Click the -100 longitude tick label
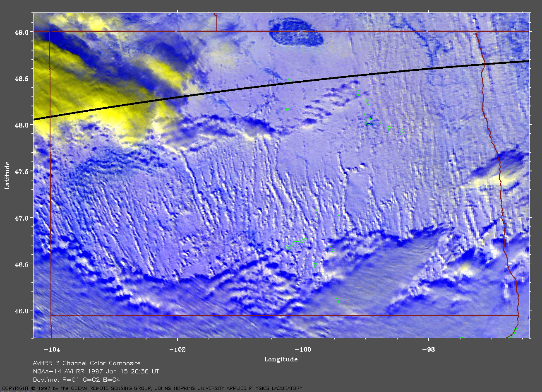Image resolution: width=542 pixels, height=392 pixels. pyautogui.click(x=303, y=349)
